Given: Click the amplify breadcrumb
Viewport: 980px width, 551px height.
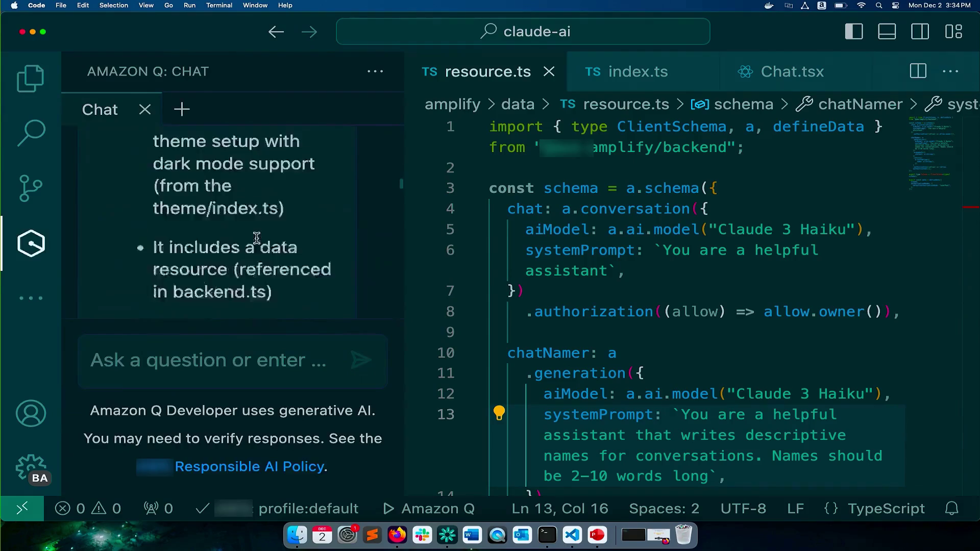Looking at the screenshot, I should [x=452, y=105].
